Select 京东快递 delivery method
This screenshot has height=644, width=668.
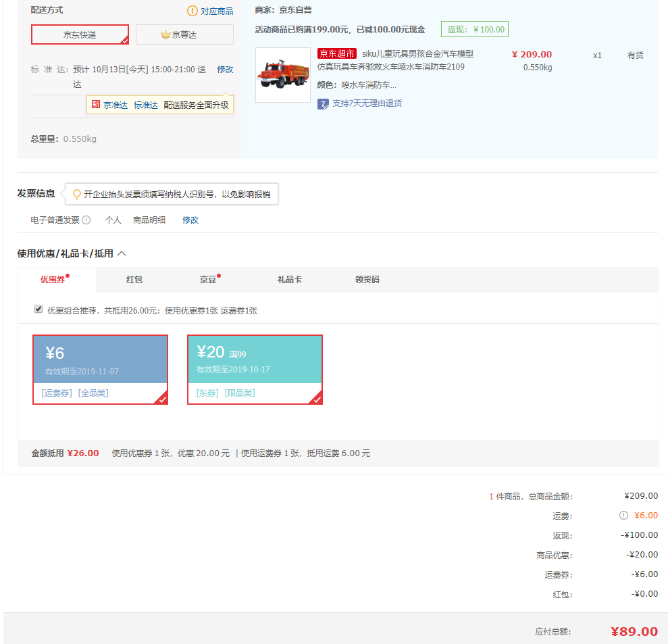(80, 34)
